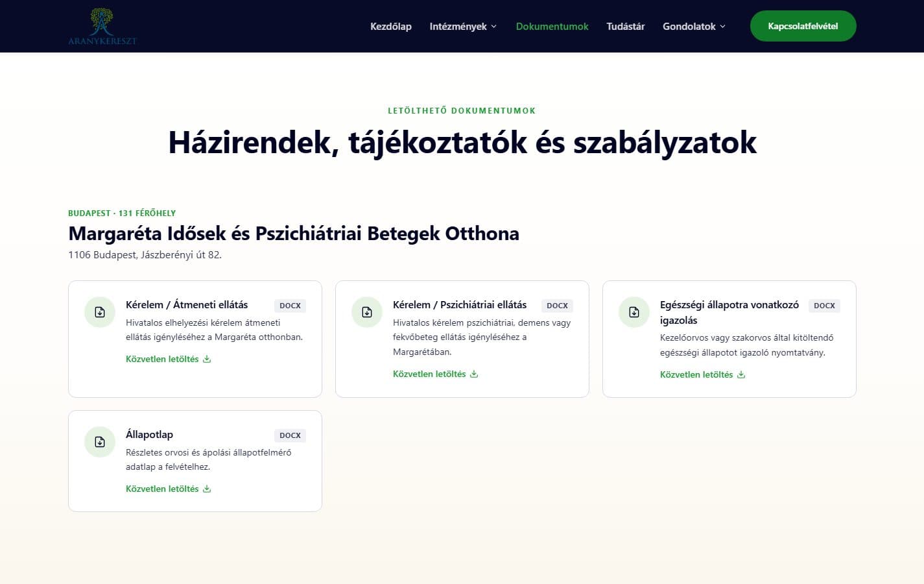Click the description starting 'Hivatalos kérelem pszichiátriai, demens'
924x584 pixels.
482,337
